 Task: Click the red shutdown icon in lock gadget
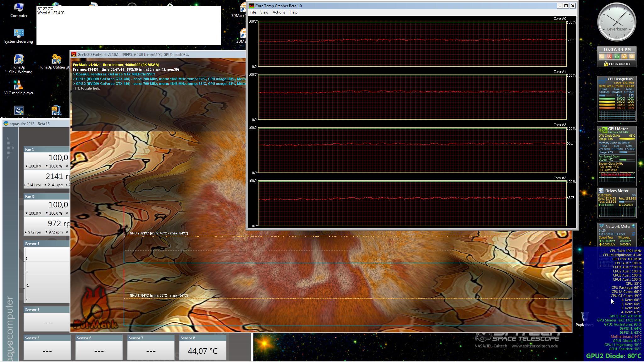point(609,57)
